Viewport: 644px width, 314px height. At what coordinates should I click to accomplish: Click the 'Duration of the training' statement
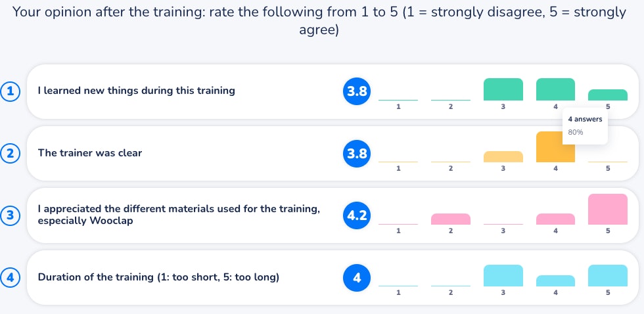click(158, 278)
